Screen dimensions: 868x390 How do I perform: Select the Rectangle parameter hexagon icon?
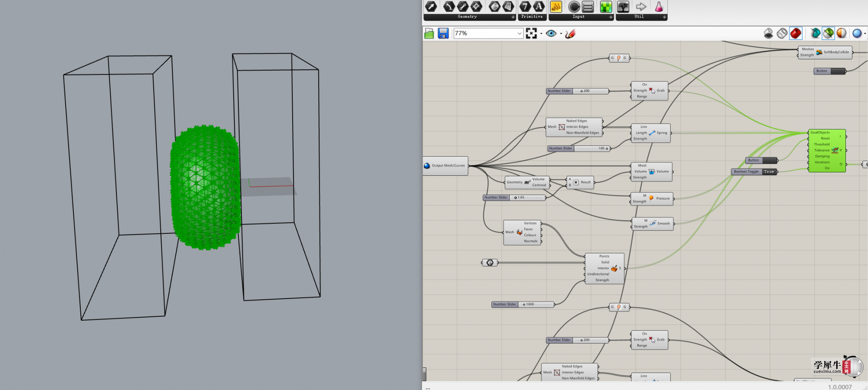[477, 7]
